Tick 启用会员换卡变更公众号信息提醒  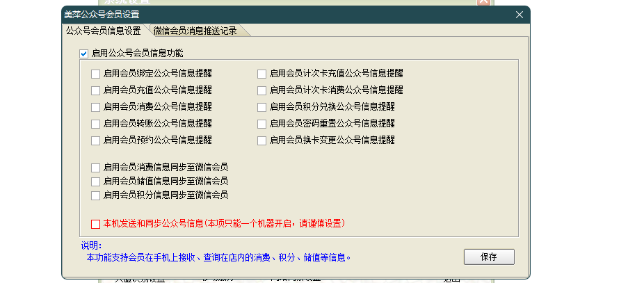tap(261, 140)
